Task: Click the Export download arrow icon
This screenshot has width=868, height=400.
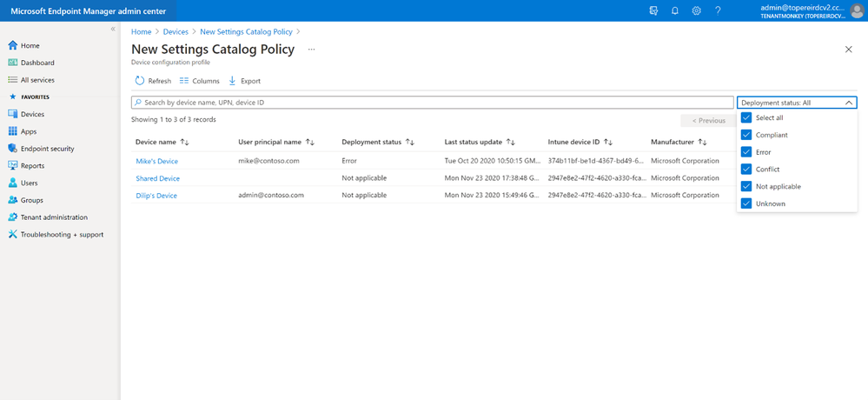Action: (x=233, y=81)
